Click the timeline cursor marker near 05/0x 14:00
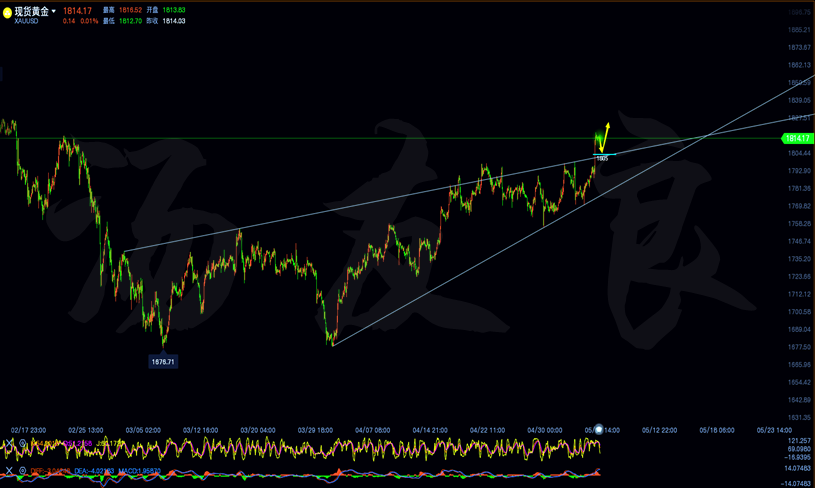This screenshot has height=488, width=815. coord(598,430)
